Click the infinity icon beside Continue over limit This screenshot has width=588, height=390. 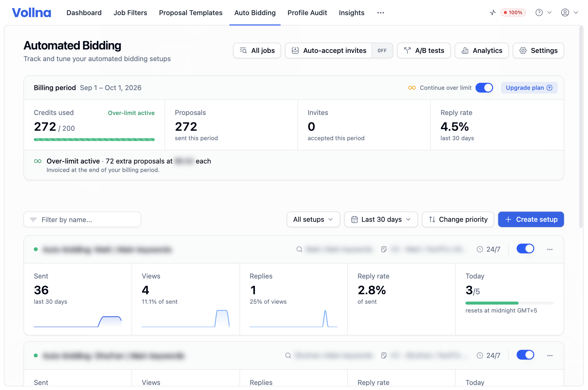coord(412,88)
